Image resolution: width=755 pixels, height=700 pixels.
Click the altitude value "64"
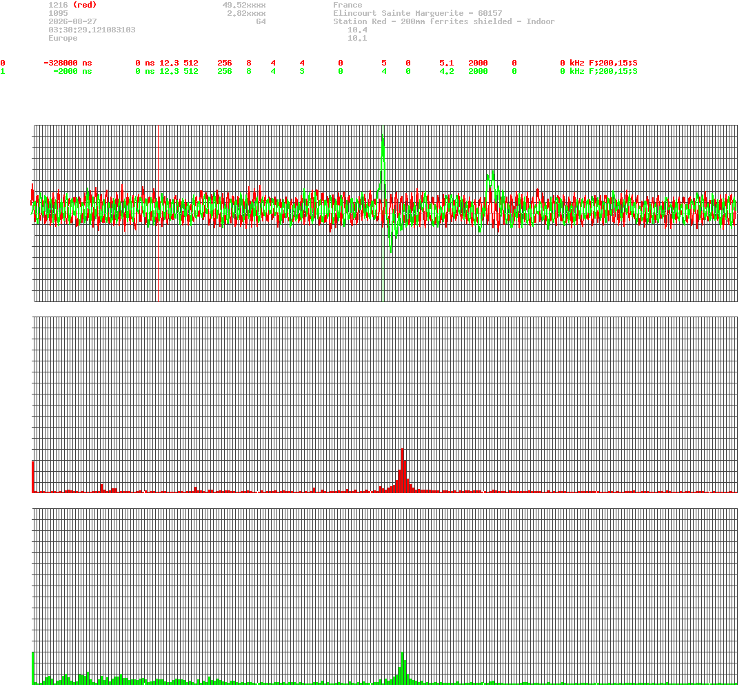click(261, 21)
